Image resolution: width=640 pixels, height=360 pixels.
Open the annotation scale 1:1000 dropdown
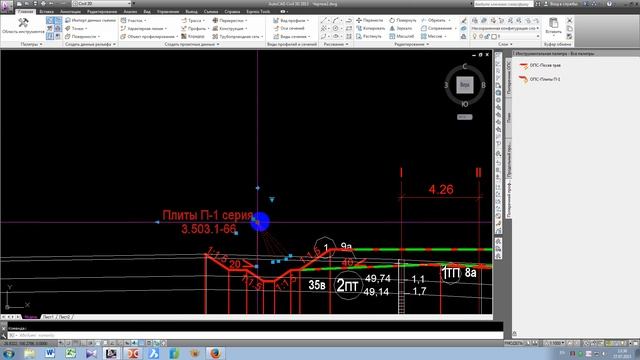[556, 343]
